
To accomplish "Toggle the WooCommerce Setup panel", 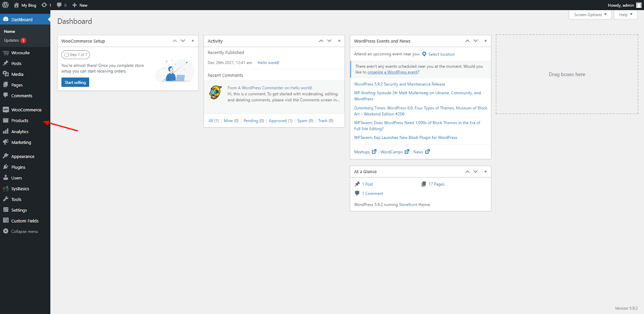I will [x=193, y=41].
